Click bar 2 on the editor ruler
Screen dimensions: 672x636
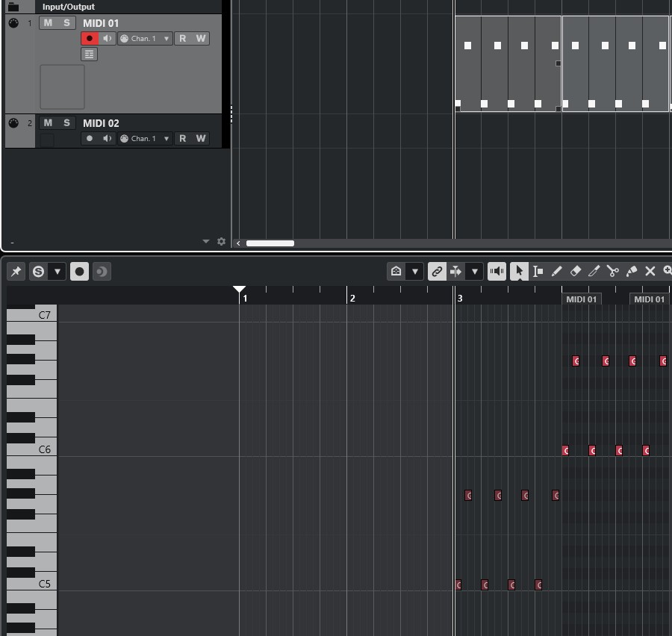click(x=352, y=299)
